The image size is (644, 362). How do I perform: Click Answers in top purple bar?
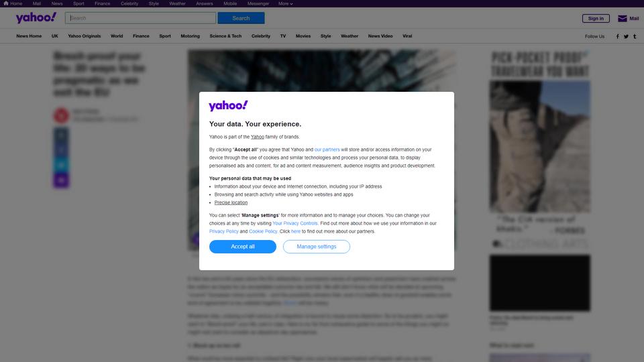(205, 4)
